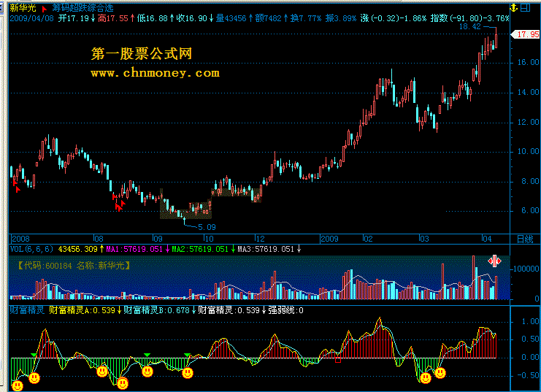Click the 12 month label on time axis
This screenshot has height=392, width=541.
tap(260, 239)
